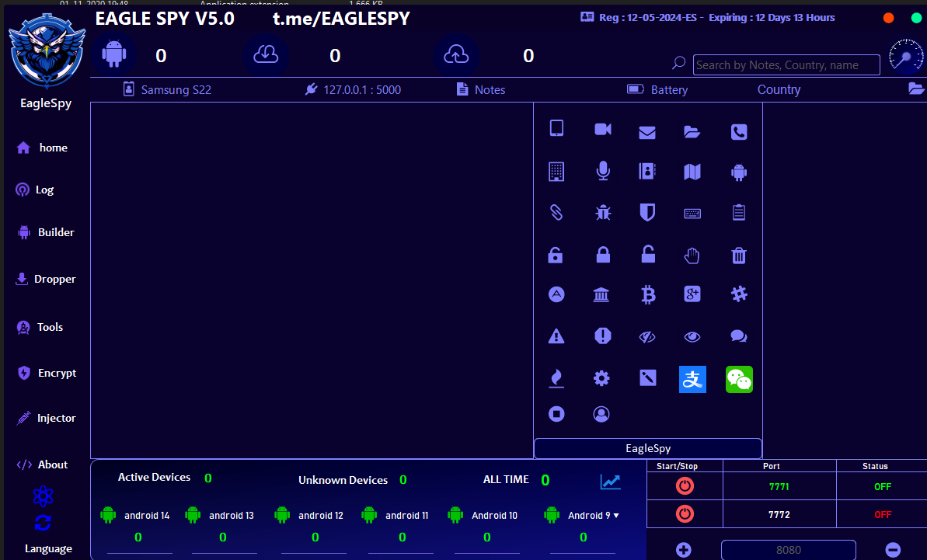This screenshot has height=560, width=927.
Task: Click the microphone icon
Action: (602, 172)
